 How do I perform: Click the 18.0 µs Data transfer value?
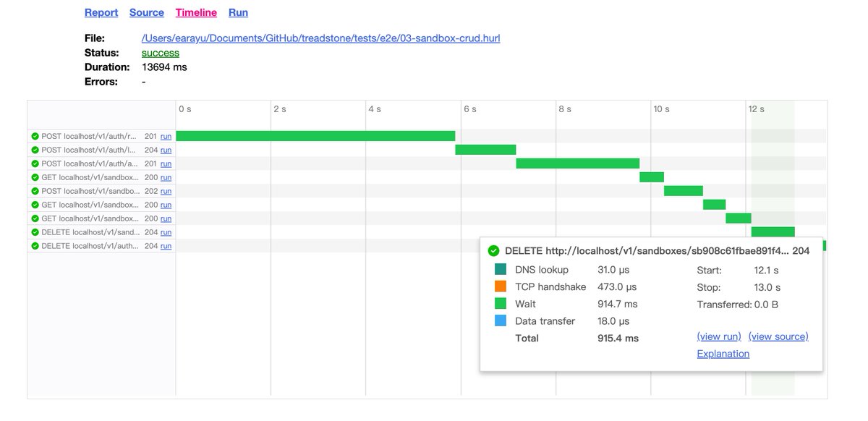pos(614,320)
